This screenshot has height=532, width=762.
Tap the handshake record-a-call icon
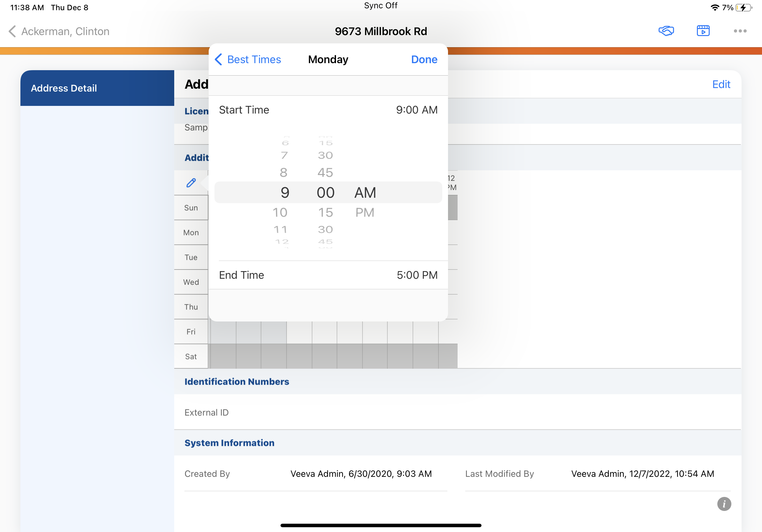(x=666, y=31)
